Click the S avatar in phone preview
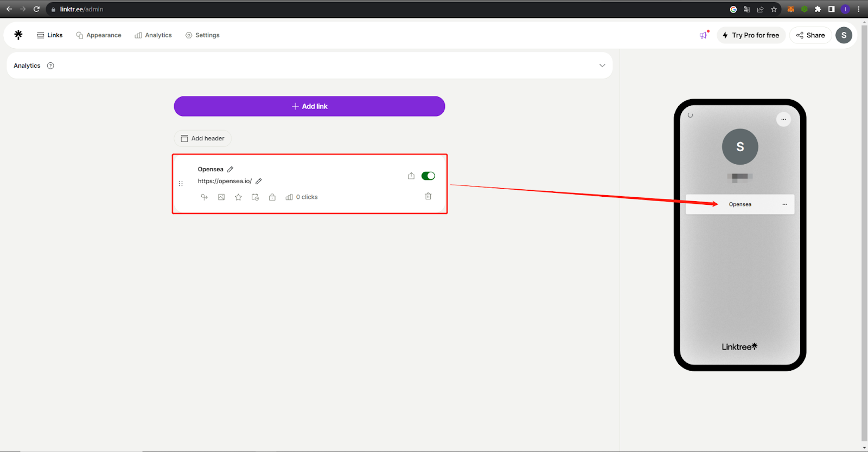Screen dimensions: 868x452 coord(740,147)
